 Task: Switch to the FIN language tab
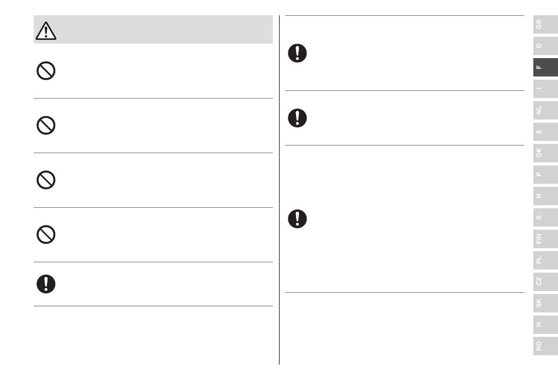point(546,239)
